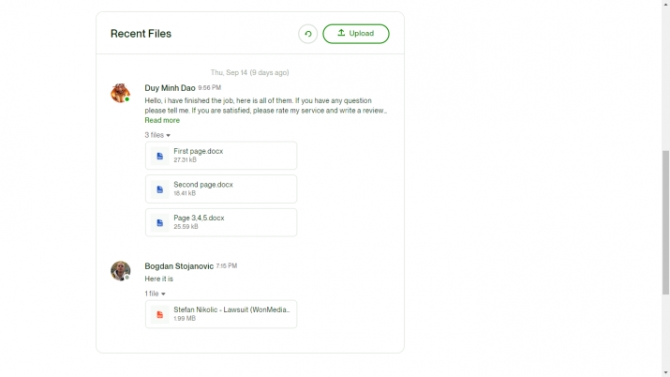670x377 pixels.
Task: Click the Page 3,4,5.docx document icon
Action: click(x=159, y=223)
